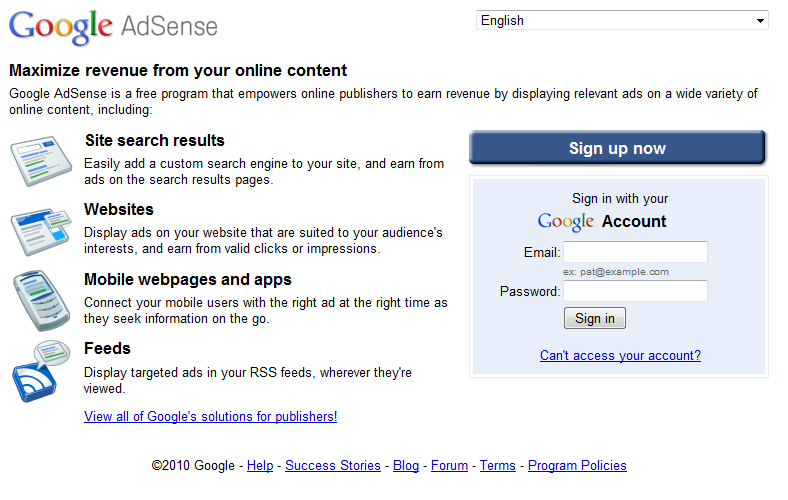Open the Program Policies link
Viewport: 788px width, 500px height.
[577, 465]
